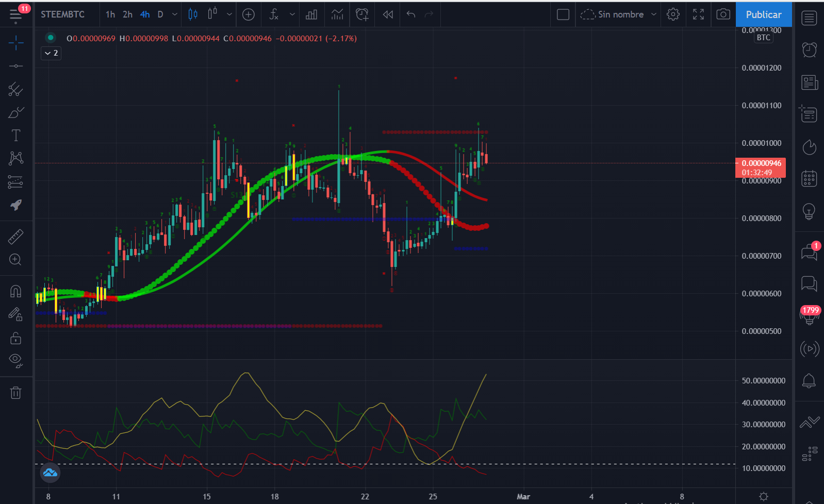Select the text annotation tool

pos(16,135)
